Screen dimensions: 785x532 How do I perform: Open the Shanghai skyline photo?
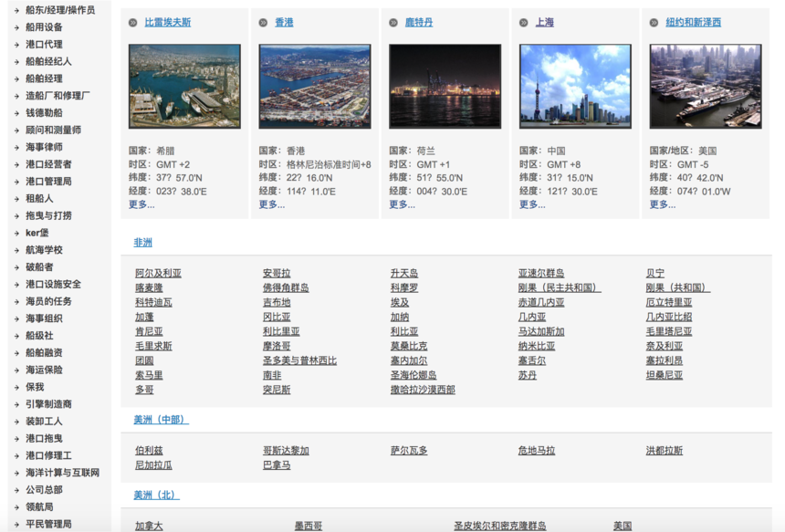click(575, 86)
